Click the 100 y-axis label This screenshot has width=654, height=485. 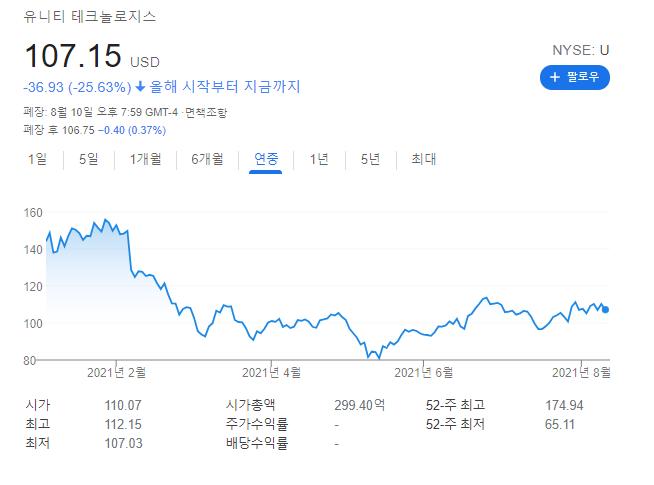[x=33, y=324]
